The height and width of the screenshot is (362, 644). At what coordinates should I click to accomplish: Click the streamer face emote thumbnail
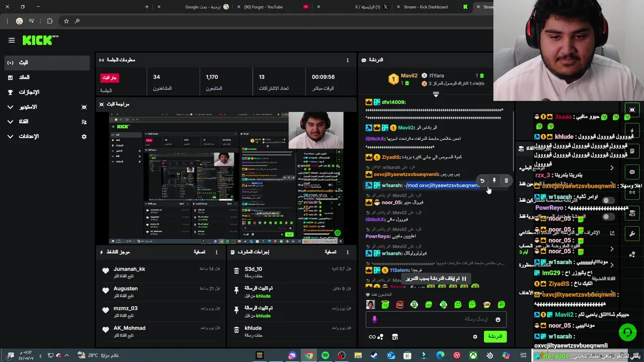pos(370,305)
